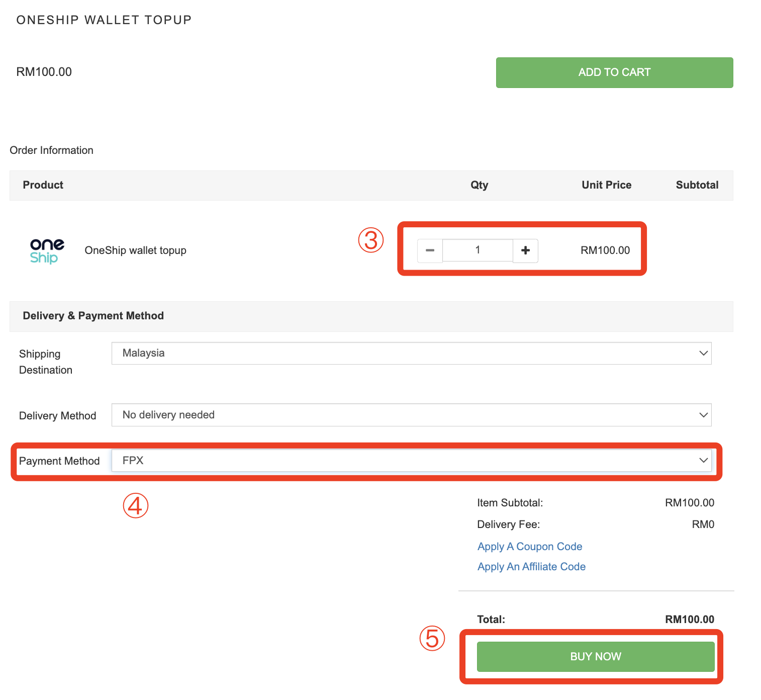Viewport: 761px width, 700px height.
Task: Click the Subtotal column header
Action: [697, 185]
